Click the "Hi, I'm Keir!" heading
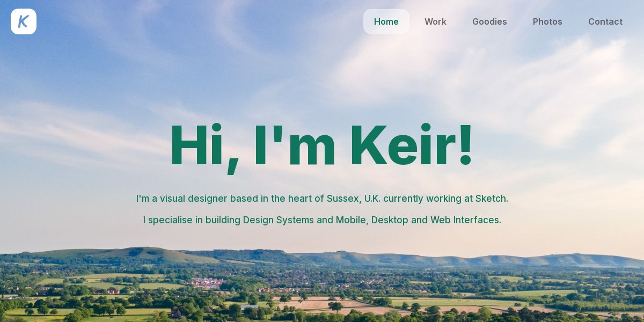 322,147
